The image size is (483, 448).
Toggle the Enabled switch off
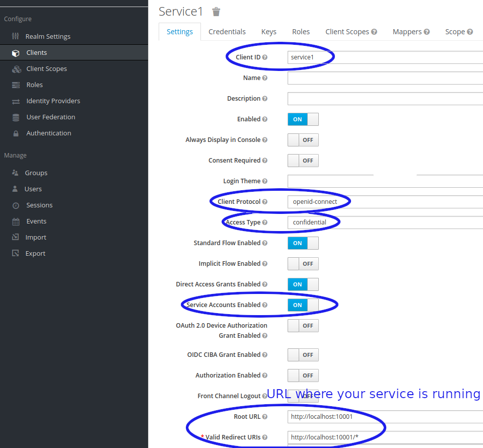coord(303,119)
